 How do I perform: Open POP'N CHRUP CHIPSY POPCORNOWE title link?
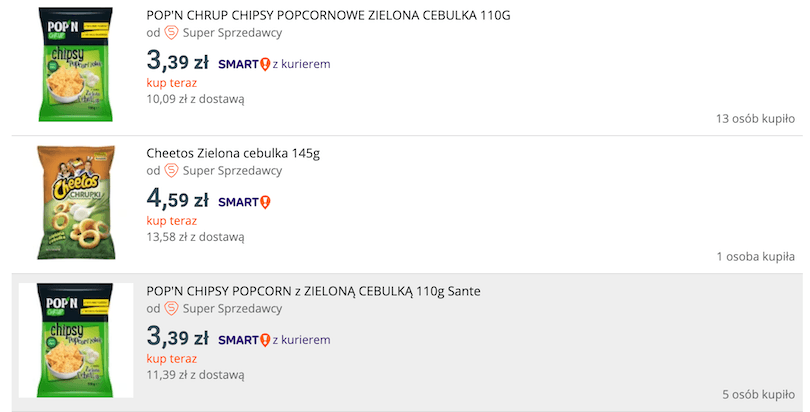click(x=328, y=15)
